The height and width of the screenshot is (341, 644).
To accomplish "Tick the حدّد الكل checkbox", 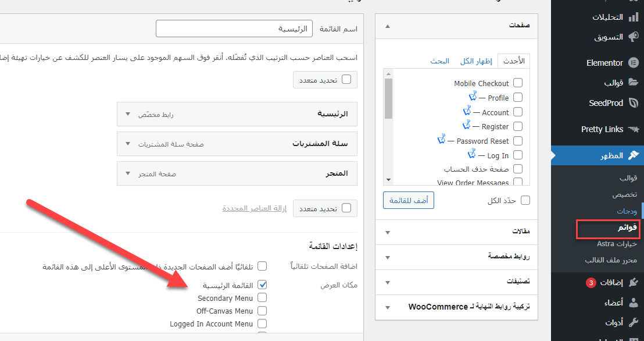I will coord(525,200).
